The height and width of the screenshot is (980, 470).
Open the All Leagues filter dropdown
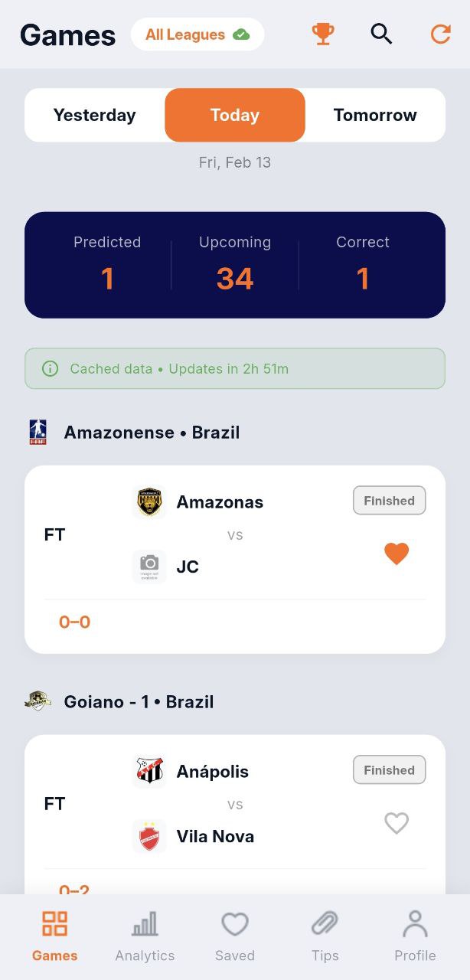tap(197, 34)
